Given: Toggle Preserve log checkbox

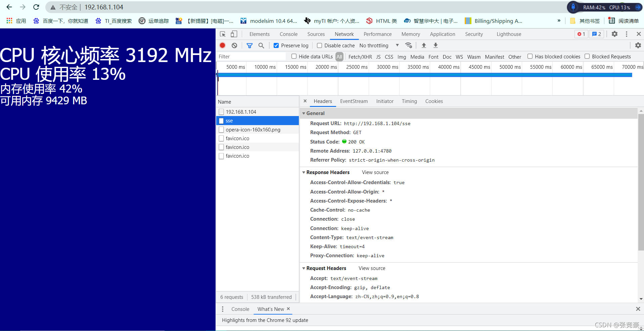Looking at the screenshot, I should click(276, 45).
